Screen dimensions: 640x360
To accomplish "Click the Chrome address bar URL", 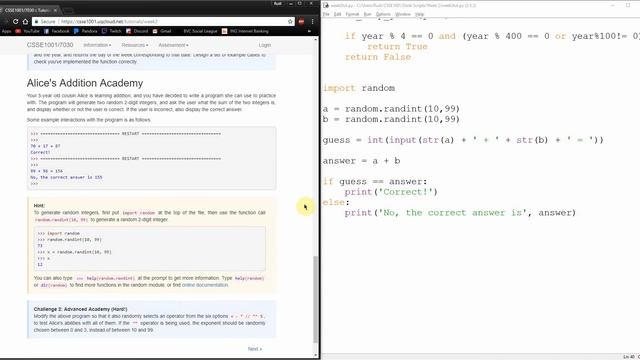I will (109, 21).
